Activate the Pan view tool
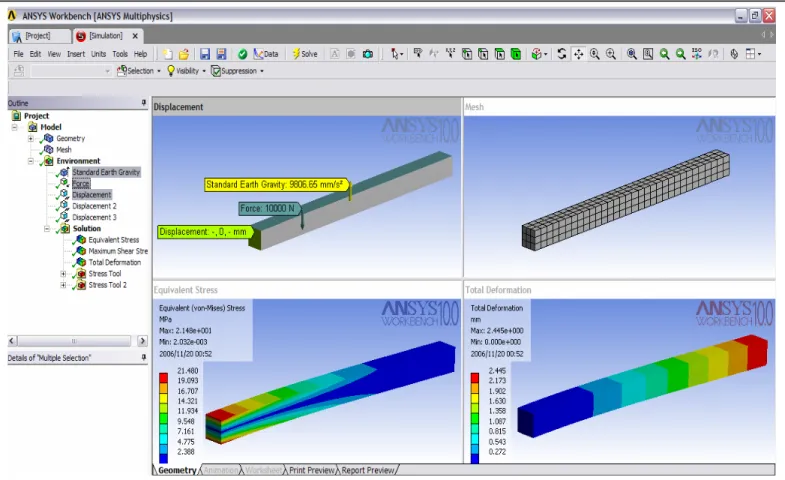This screenshot has height=480, width=785. pyautogui.click(x=578, y=54)
